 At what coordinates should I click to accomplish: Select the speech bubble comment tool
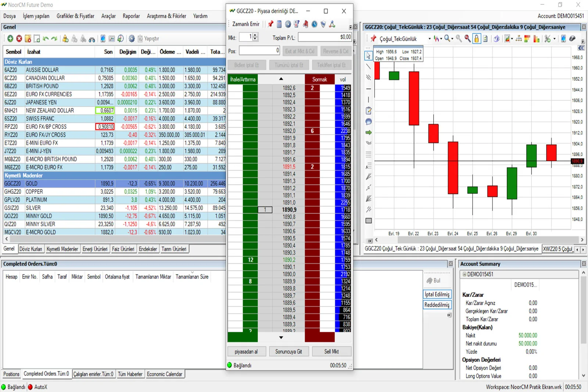point(369,122)
